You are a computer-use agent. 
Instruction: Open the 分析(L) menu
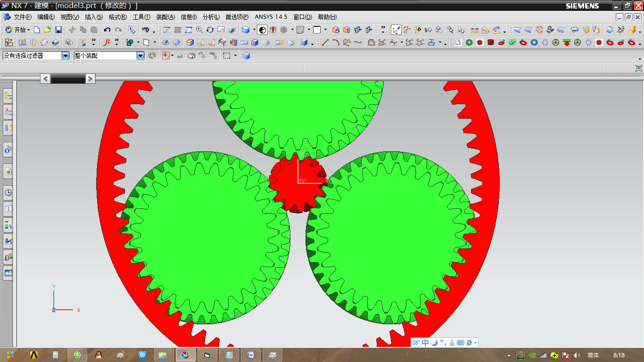(x=211, y=17)
